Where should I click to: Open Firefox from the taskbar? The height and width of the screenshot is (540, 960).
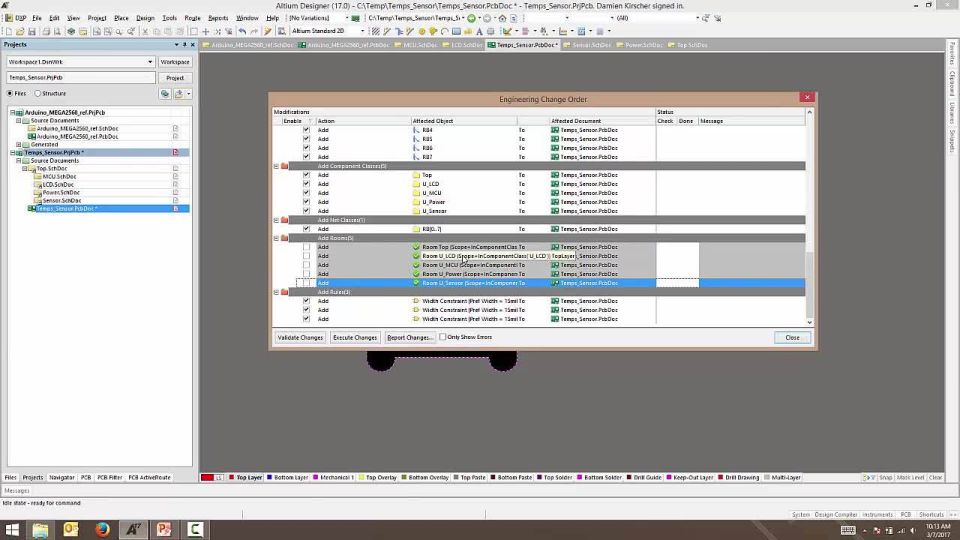point(102,530)
